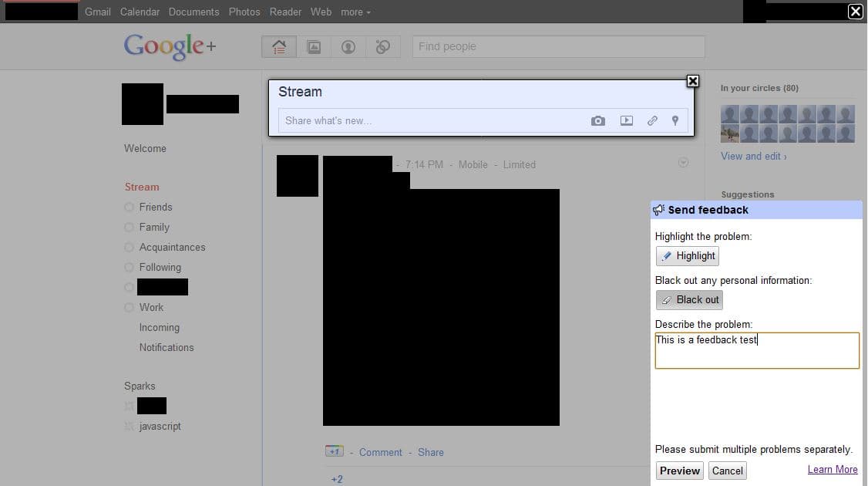Open the Home stream icon
The image size is (868, 486).
(x=279, y=47)
